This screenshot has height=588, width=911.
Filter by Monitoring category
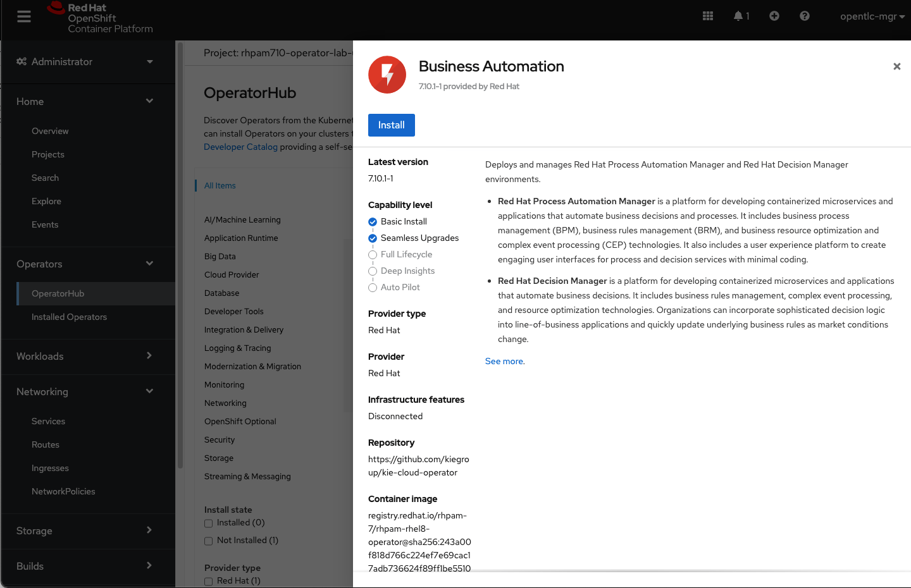224,384
